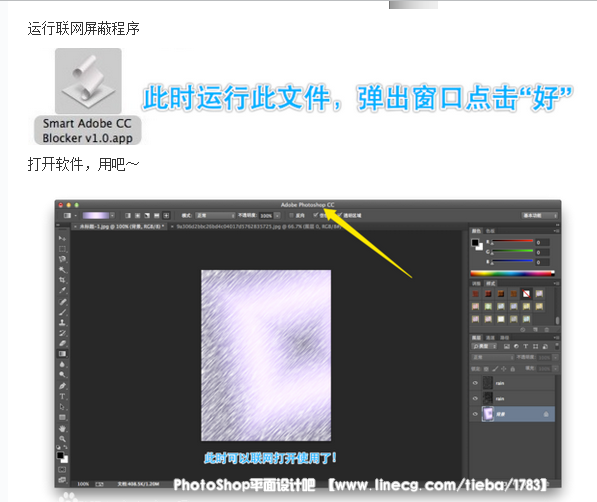Toggle Quick Mask mode icon
This screenshot has height=502, width=597.
click(62, 470)
